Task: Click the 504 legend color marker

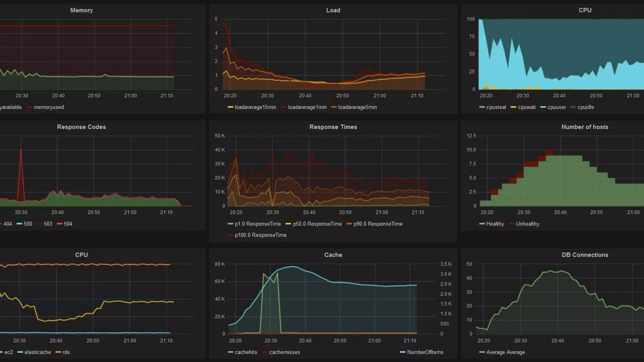Action: [x=59, y=224]
